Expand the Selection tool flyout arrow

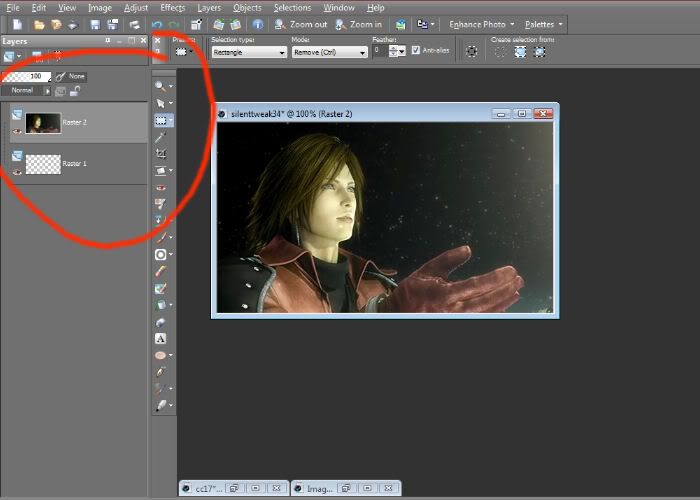171,121
